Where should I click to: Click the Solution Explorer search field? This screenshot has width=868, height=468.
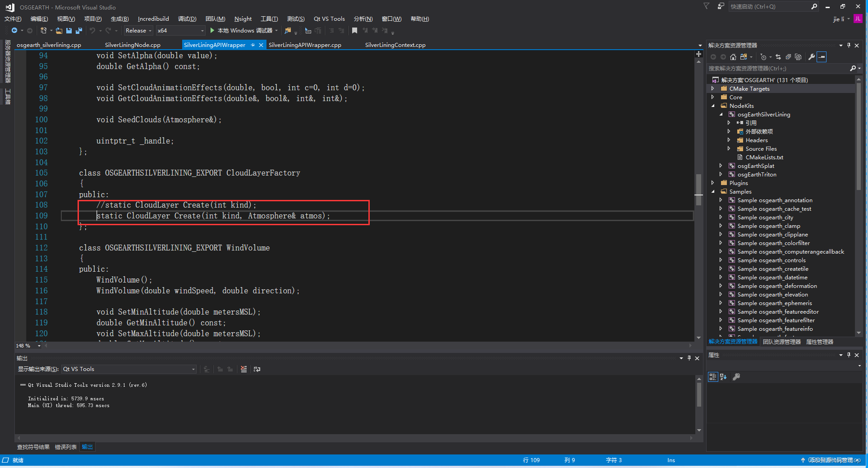point(778,69)
